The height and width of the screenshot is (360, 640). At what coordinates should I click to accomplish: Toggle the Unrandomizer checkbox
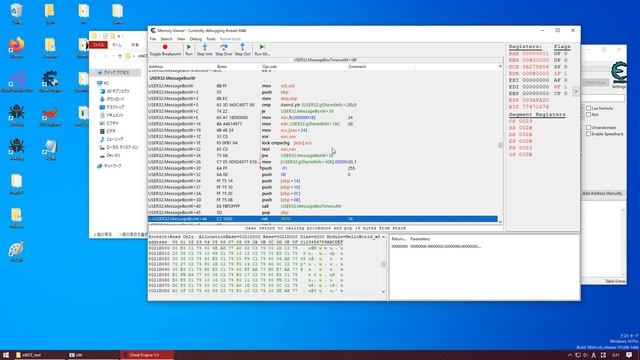588,128
